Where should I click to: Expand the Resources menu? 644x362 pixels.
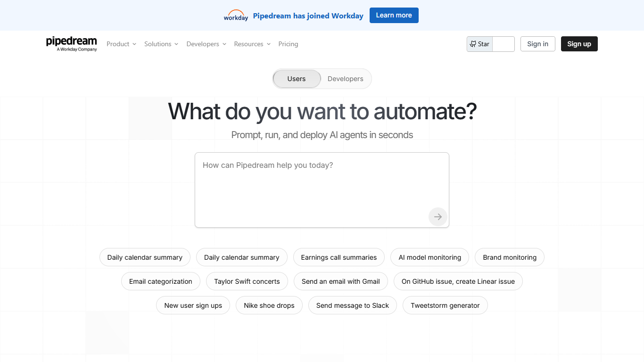252,44
